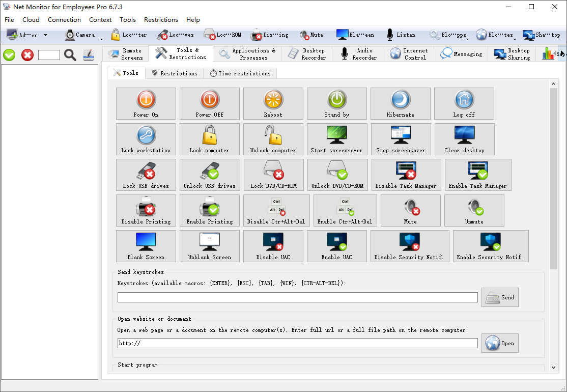Click Disable Ctr+Alt+Del tool
The width and height of the screenshot is (567, 392).
(x=276, y=210)
